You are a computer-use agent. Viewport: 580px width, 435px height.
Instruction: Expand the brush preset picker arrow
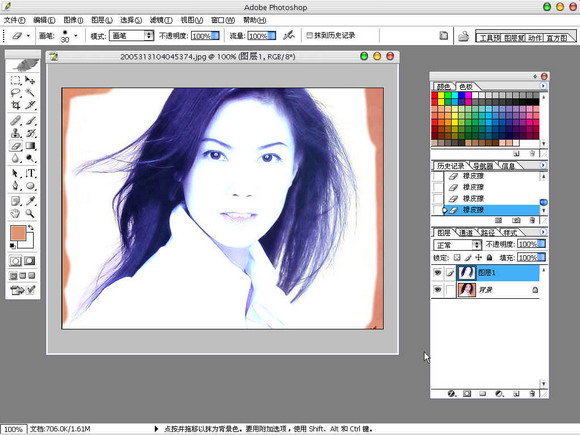pos(76,36)
